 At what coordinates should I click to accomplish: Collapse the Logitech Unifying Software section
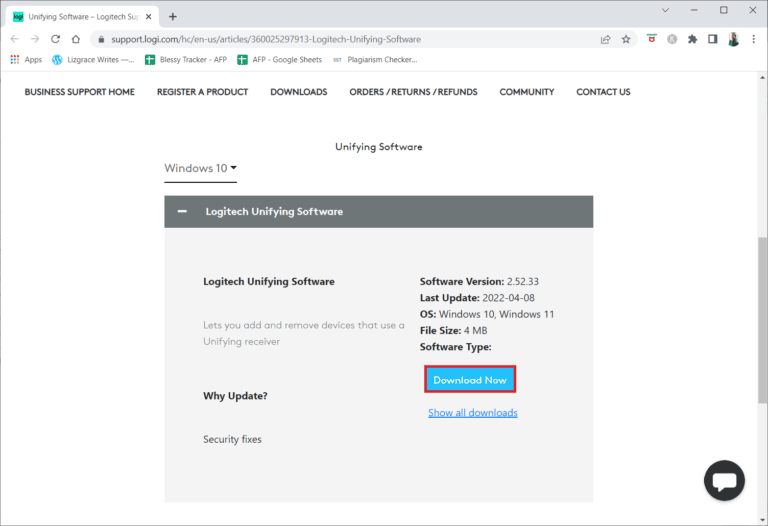tap(183, 212)
